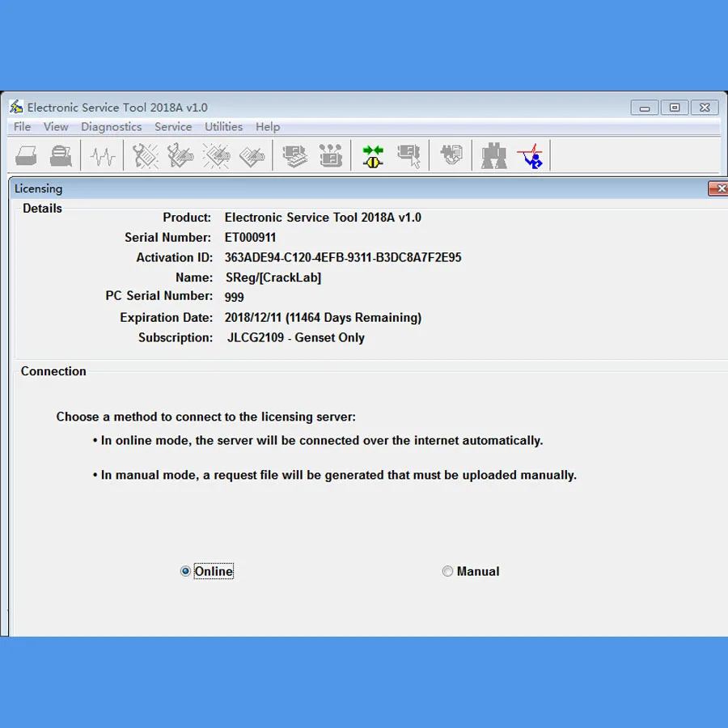Image resolution: width=728 pixels, height=728 pixels.
Task: Open the Service menu
Action: click(173, 127)
